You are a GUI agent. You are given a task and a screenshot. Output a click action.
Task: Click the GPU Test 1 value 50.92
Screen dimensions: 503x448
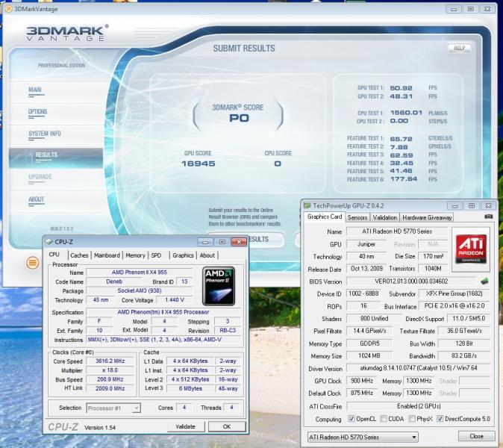pos(401,88)
